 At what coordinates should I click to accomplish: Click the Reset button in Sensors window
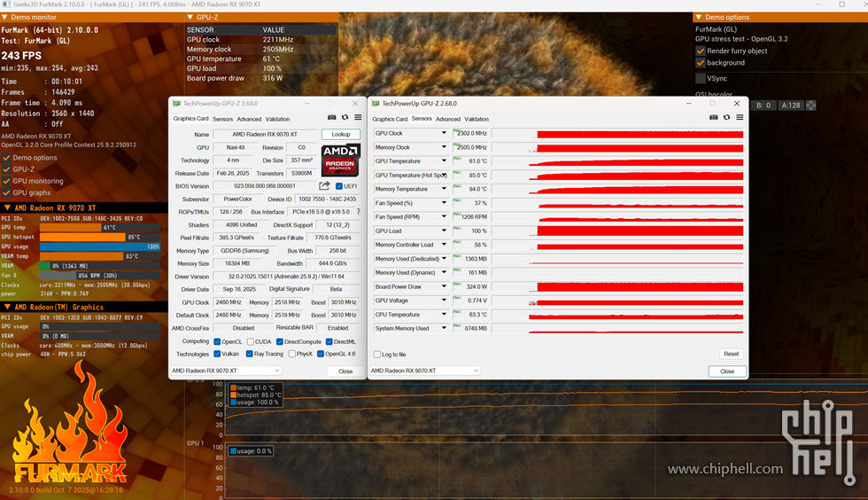pyautogui.click(x=731, y=354)
